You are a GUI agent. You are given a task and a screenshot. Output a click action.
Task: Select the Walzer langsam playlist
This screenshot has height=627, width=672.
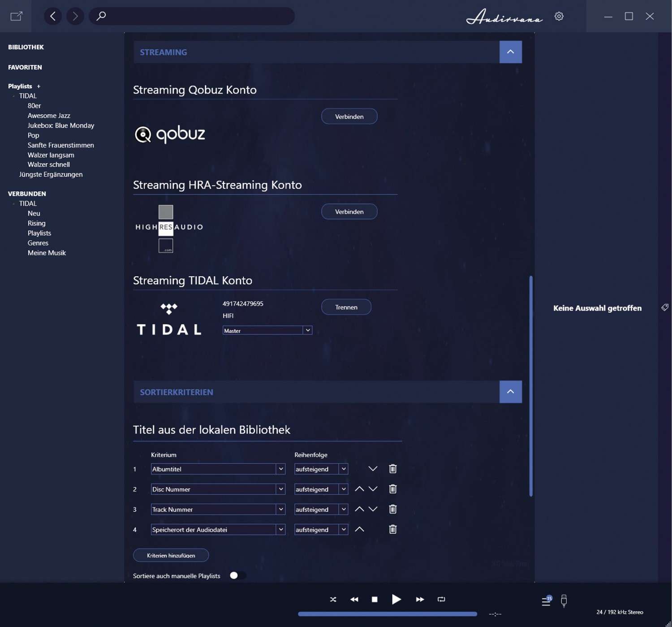51,155
